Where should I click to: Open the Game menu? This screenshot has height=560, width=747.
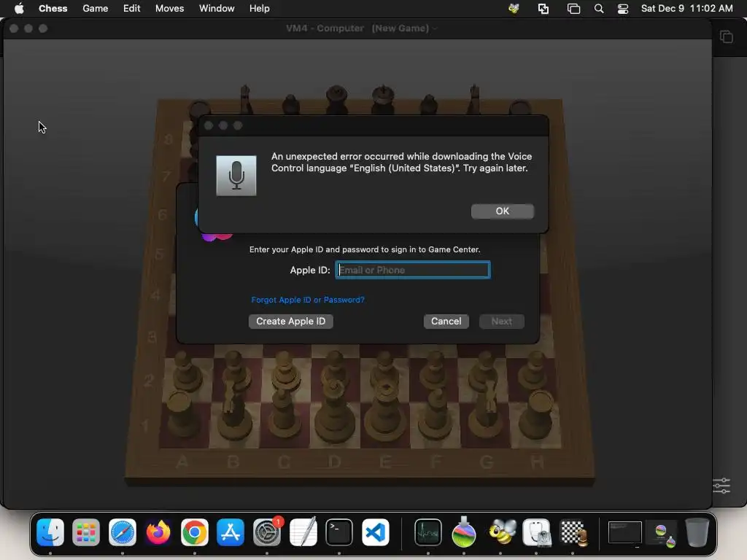point(96,9)
